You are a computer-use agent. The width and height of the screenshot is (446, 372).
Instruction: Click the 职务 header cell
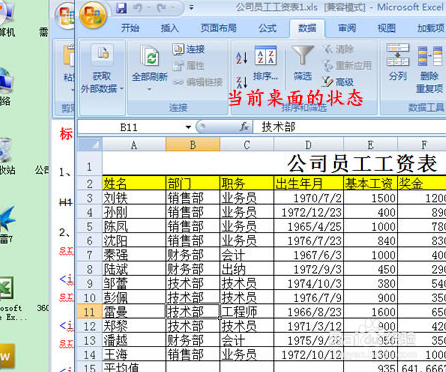click(247, 183)
